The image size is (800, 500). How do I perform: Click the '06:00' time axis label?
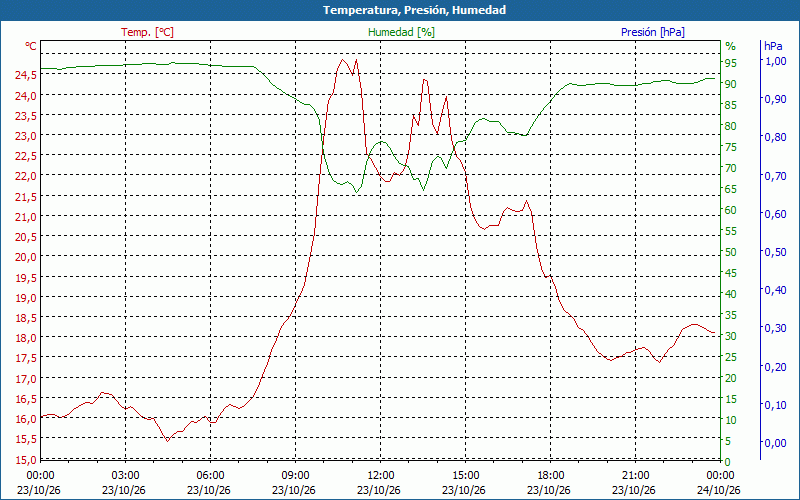[210, 476]
